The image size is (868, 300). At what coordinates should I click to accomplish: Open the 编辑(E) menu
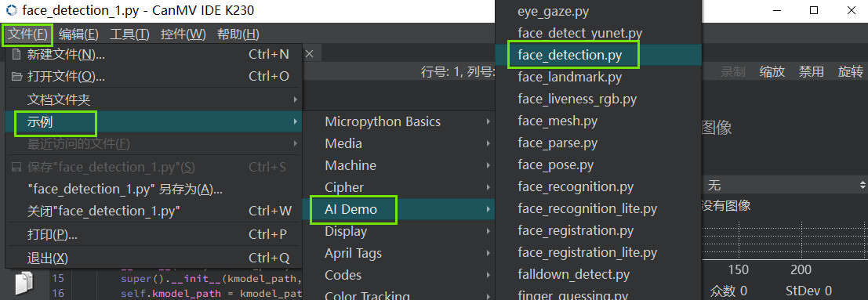point(78,34)
